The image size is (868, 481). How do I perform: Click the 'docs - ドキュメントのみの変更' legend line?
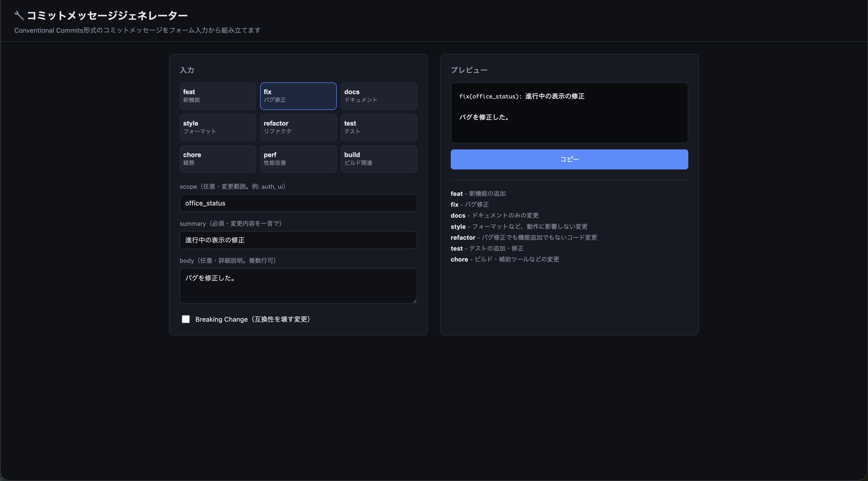pyautogui.click(x=494, y=215)
